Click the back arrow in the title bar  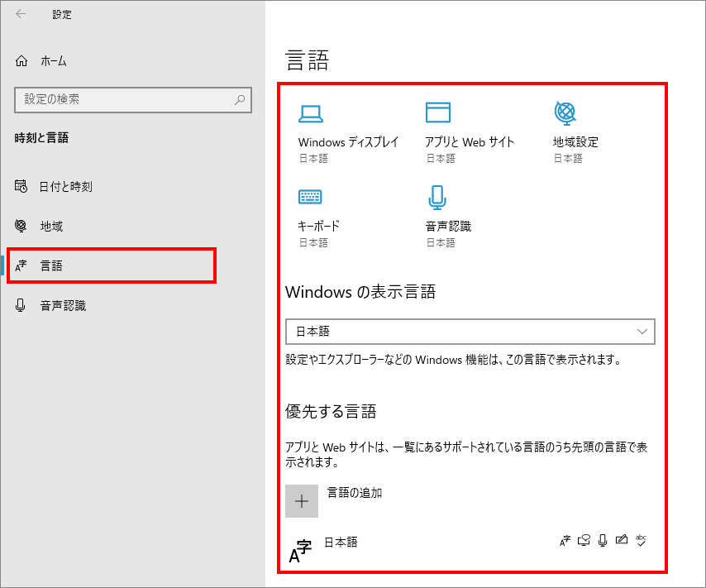point(21,14)
